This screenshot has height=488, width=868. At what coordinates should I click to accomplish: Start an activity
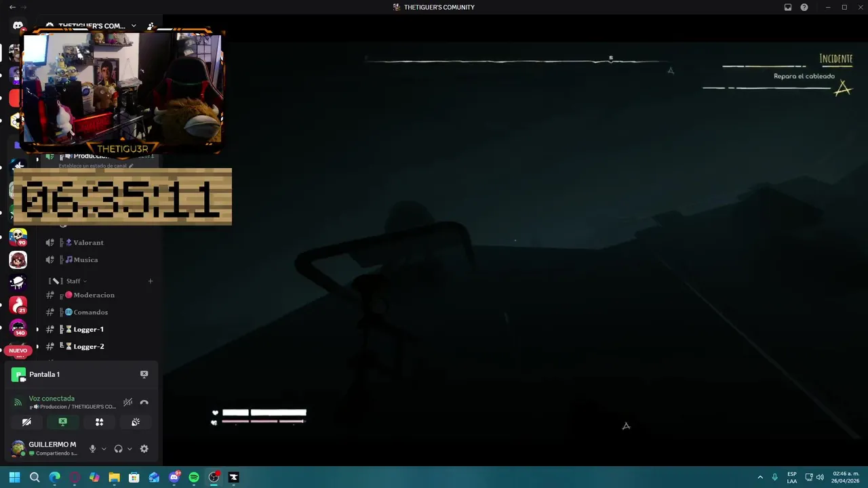tap(99, 422)
